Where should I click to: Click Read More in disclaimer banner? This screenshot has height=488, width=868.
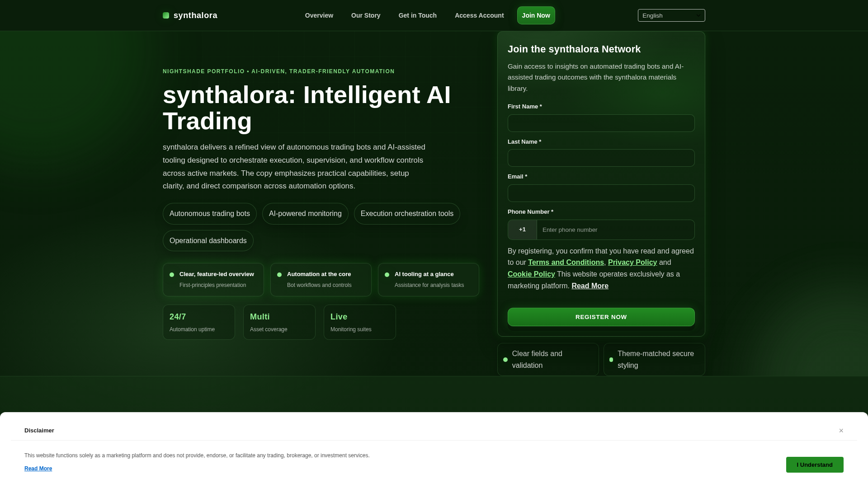38,469
